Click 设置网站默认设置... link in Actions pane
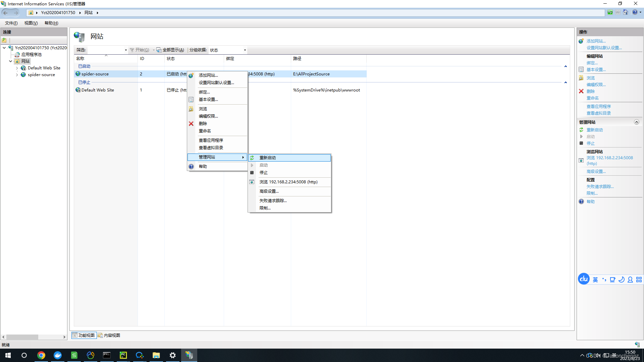Viewport: 644px width, 362px height. pos(604,48)
